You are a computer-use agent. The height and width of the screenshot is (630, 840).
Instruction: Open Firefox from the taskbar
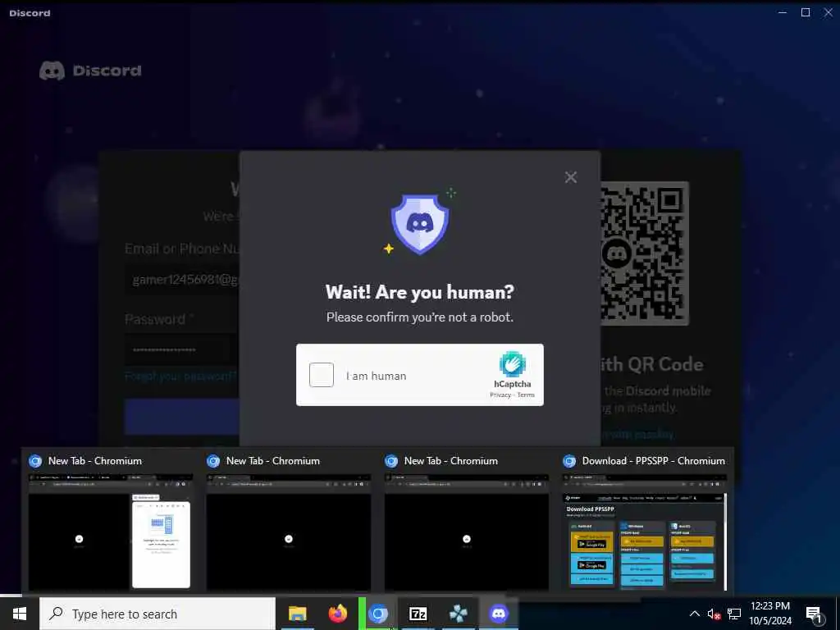[337, 614]
